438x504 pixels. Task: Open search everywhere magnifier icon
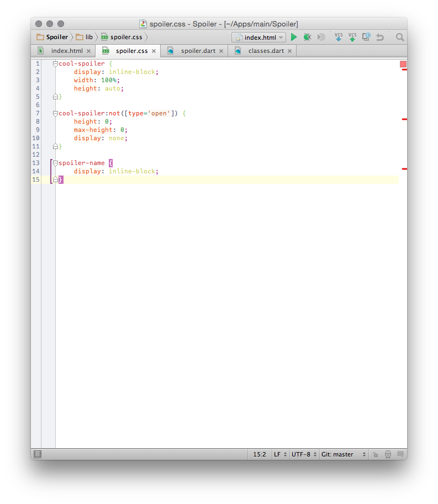[400, 38]
